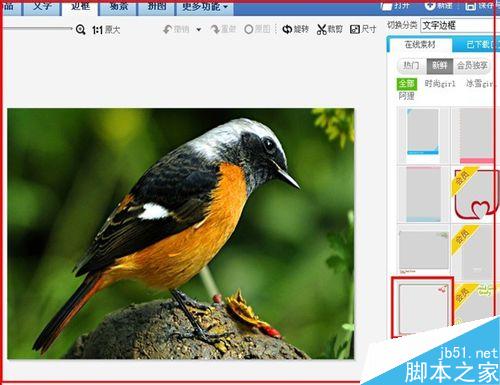Switch to the 已下载 tab
Viewport: 500px width, 385px height.
(x=477, y=45)
